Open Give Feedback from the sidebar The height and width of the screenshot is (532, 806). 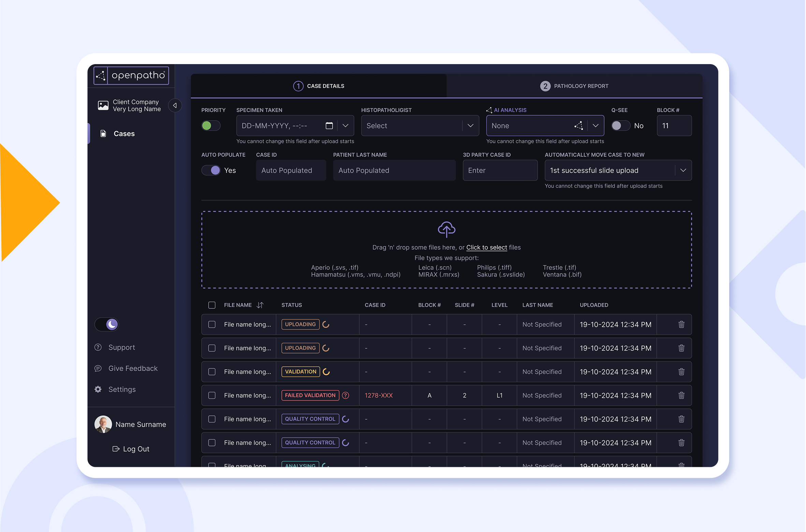(133, 368)
